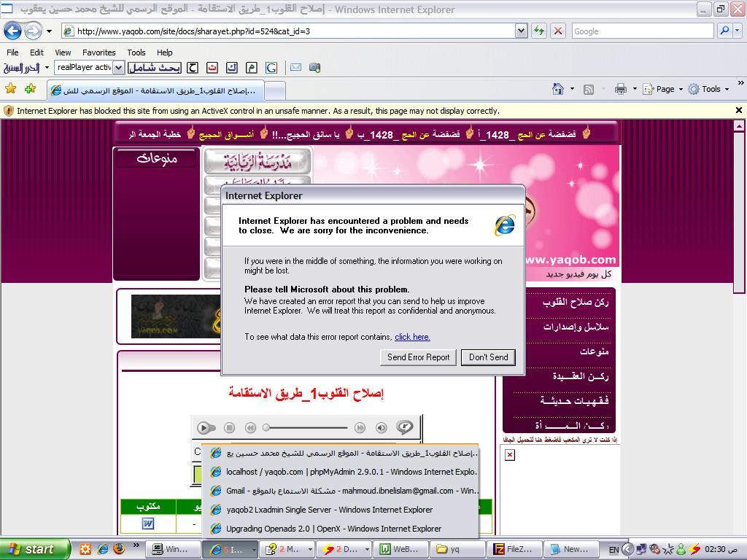Expand the realPlayer activ combo box
Viewport: 747px width, 560px height.
(x=119, y=68)
